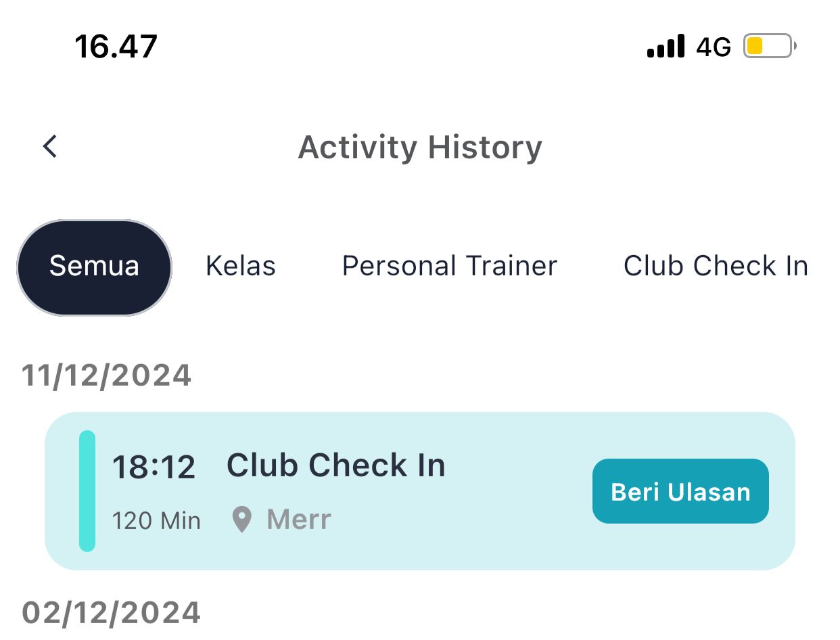Tap the Activity History title
The height and width of the screenshot is (640, 840).
pos(420,147)
